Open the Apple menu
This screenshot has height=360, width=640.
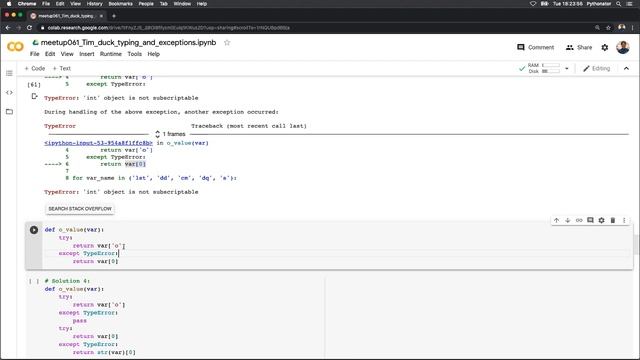click(9, 4)
